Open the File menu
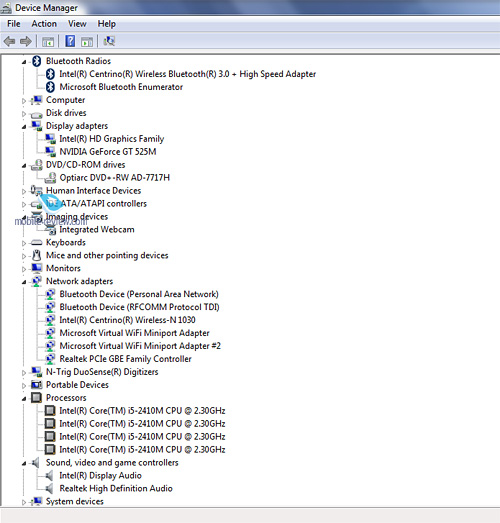The image size is (500, 523). coord(14,24)
